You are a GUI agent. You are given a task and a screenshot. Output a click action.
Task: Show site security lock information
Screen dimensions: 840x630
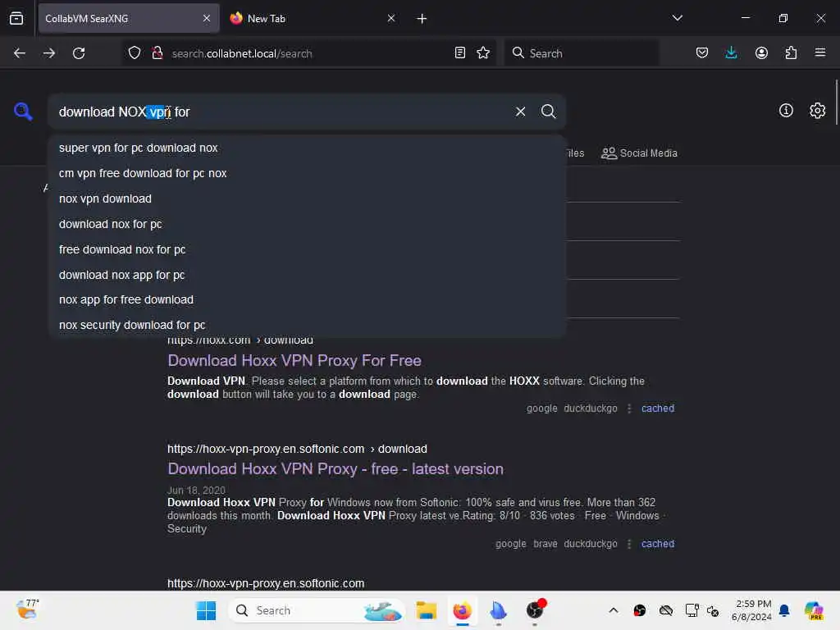tap(157, 53)
